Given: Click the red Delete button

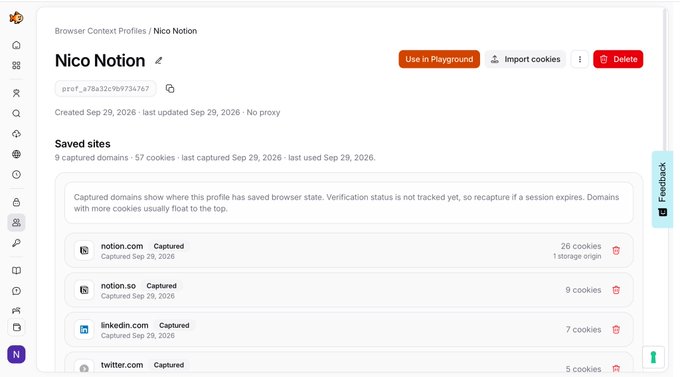Looking at the screenshot, I should [x=618, y=59].
